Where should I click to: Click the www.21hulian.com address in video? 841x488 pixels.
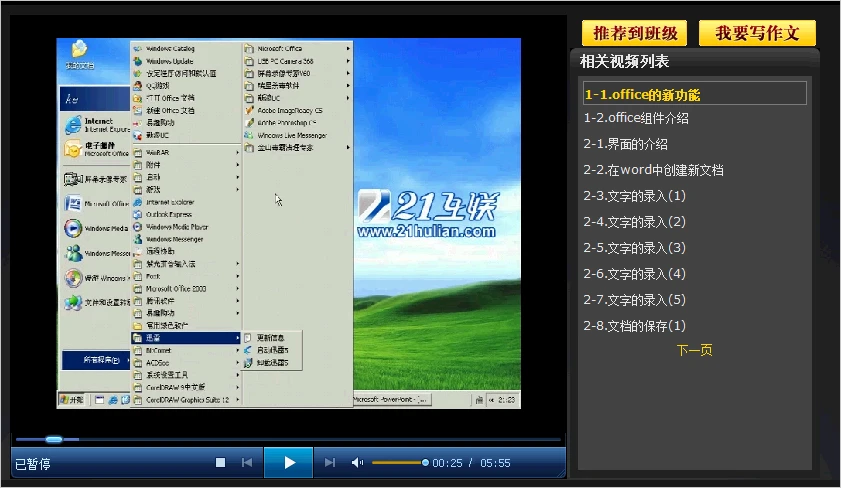coord(426,232)
